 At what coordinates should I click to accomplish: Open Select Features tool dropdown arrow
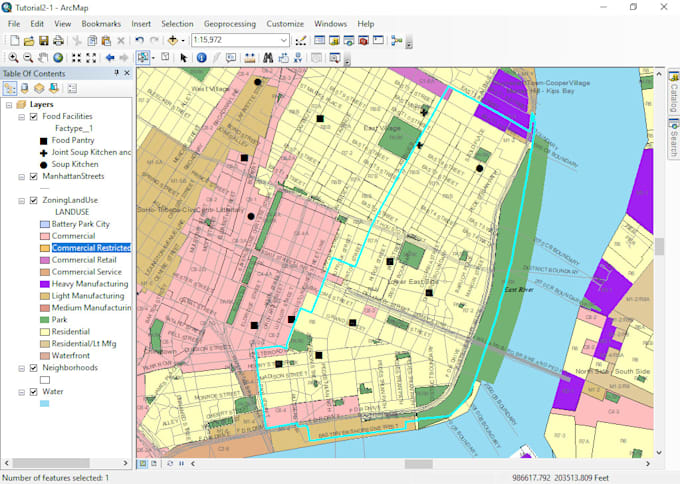153,58
